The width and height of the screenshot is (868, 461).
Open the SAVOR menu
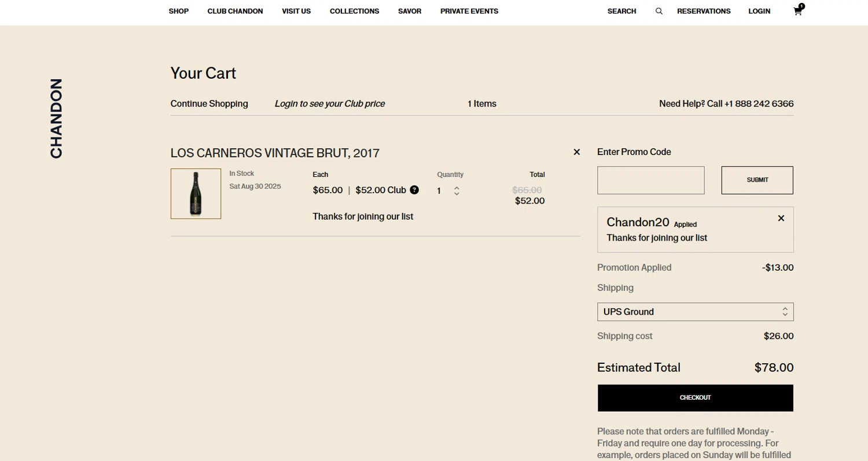click(410, 11)
